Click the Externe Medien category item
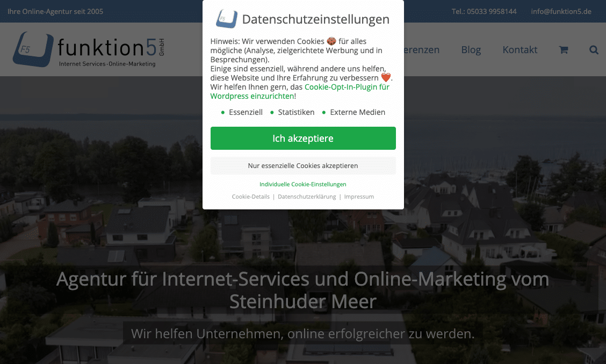Screen dimensions: 606x364 point(353,112)
